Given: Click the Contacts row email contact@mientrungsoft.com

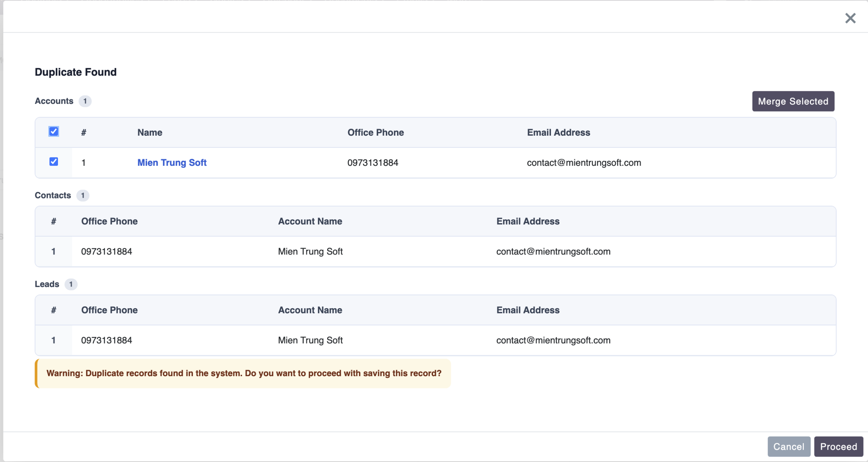Looking at the screenshot, I should click(553, 252).
